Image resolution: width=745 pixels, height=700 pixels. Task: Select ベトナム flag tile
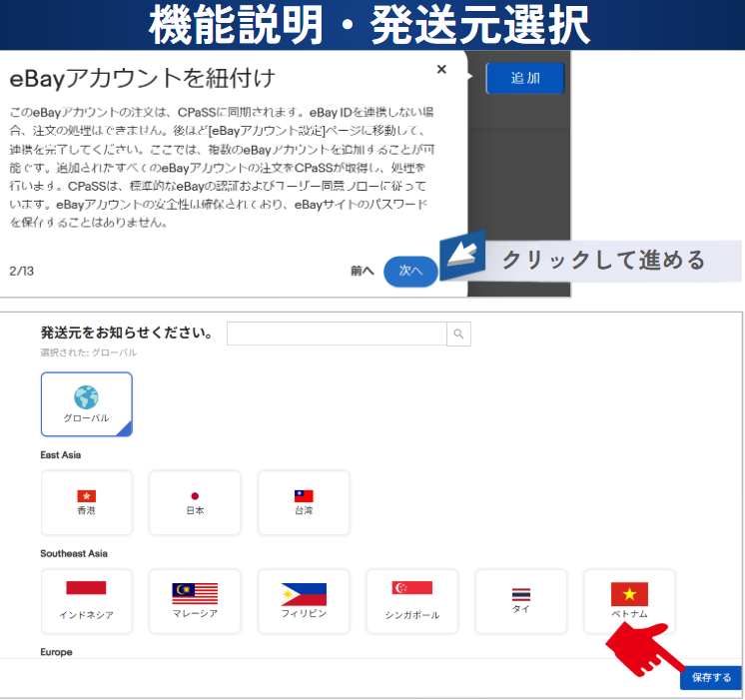(x=629, y=601)
